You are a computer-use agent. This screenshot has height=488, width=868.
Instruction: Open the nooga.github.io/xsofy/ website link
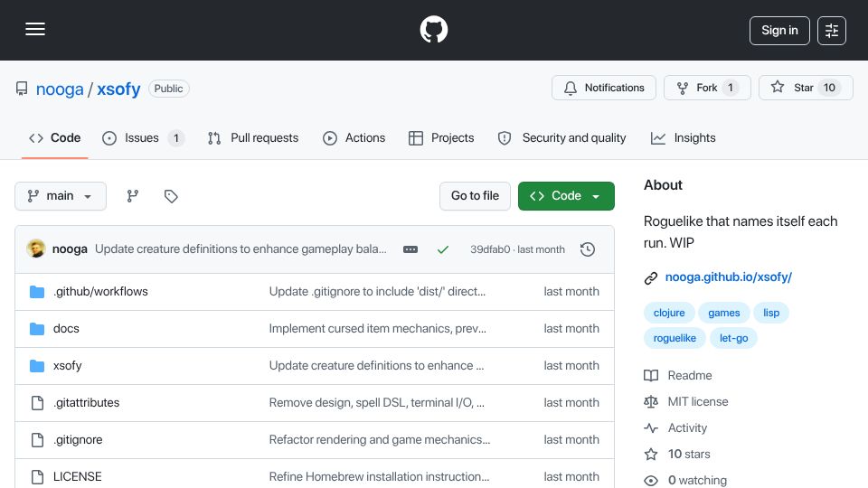coord(729,277)
